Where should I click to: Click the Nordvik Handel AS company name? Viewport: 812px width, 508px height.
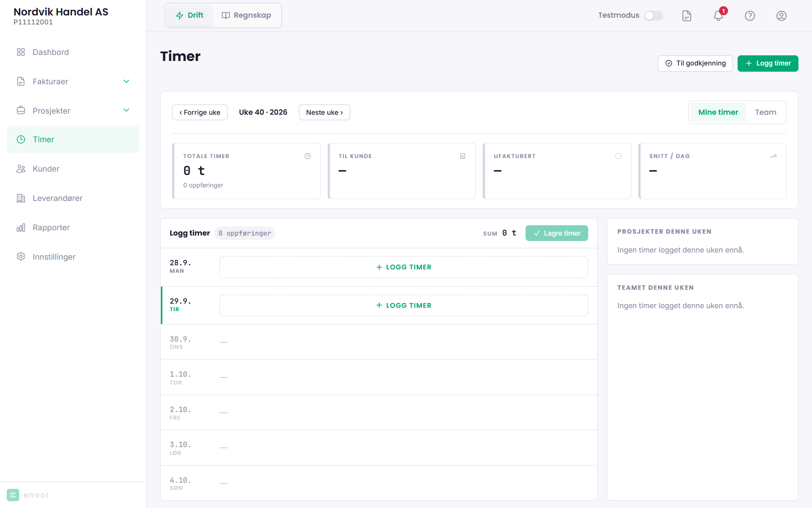(x=61, y=12)
